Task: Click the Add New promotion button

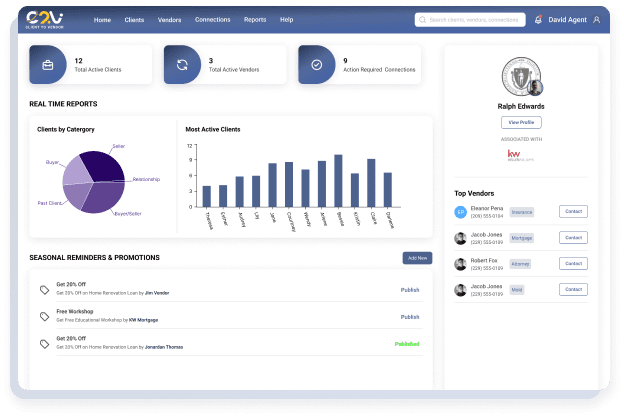Action: point(417,258)
